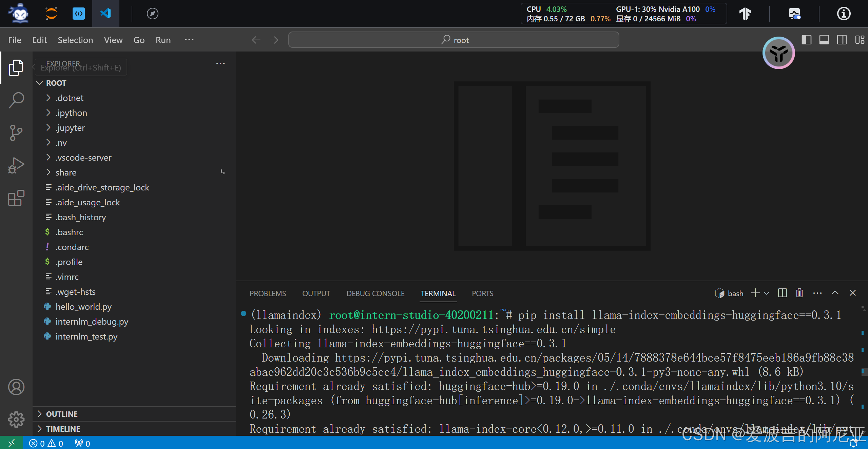Open the Extensions view icon
The image size is (868, 449).
pos(16,198)
